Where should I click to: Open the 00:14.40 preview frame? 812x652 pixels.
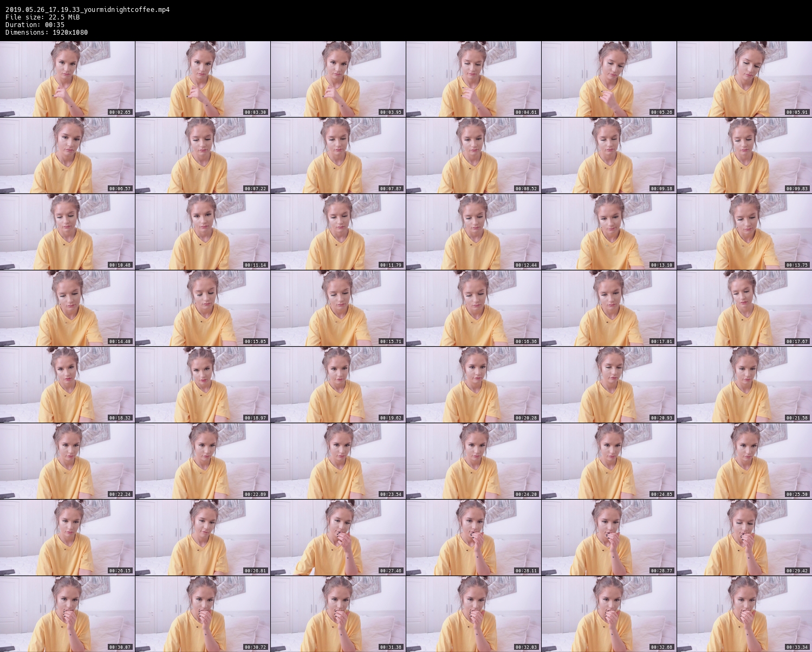pyautogui.click(x=67, y=308)
